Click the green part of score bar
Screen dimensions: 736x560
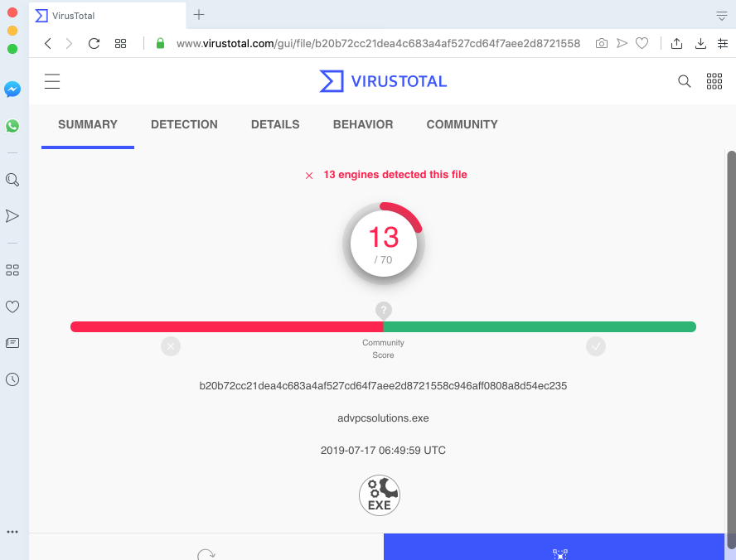(540, 327)
